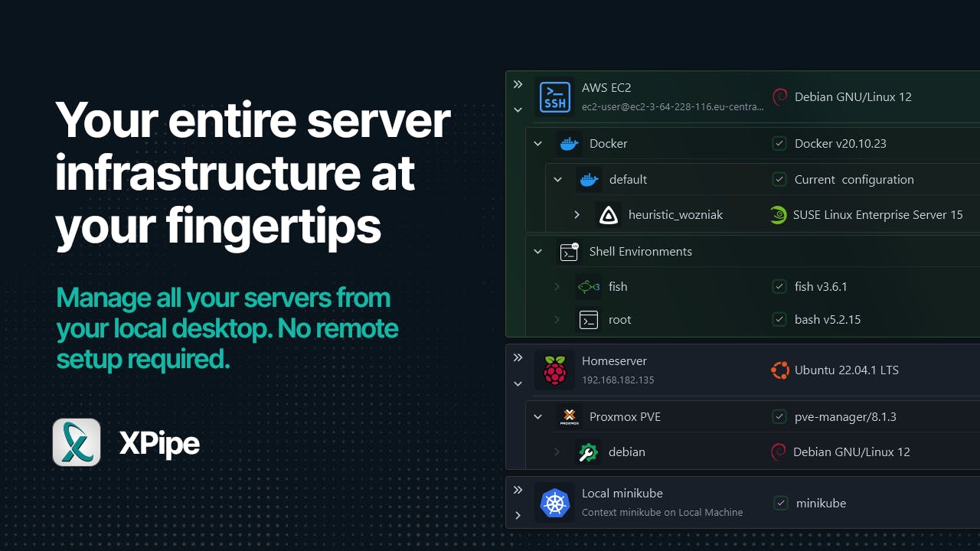The width and height of the screenshot is (980, 551).
Task: Click the Kubernetes icon for Local minikube
Action: [555, 503]
